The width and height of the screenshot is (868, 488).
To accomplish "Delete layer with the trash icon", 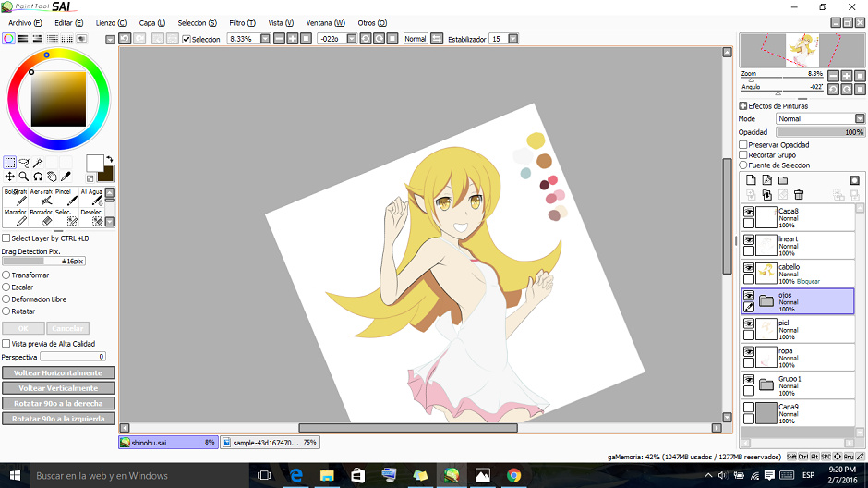I will (x=799, y=194).
